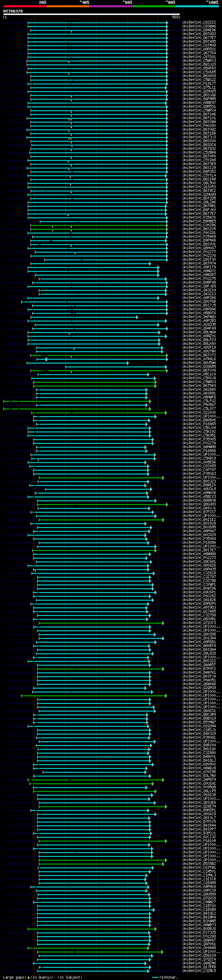222x980 pixels.
Task: Click label UniRef100_B4FNQ0
Action: pyautogui.click(x=199, y=317)
